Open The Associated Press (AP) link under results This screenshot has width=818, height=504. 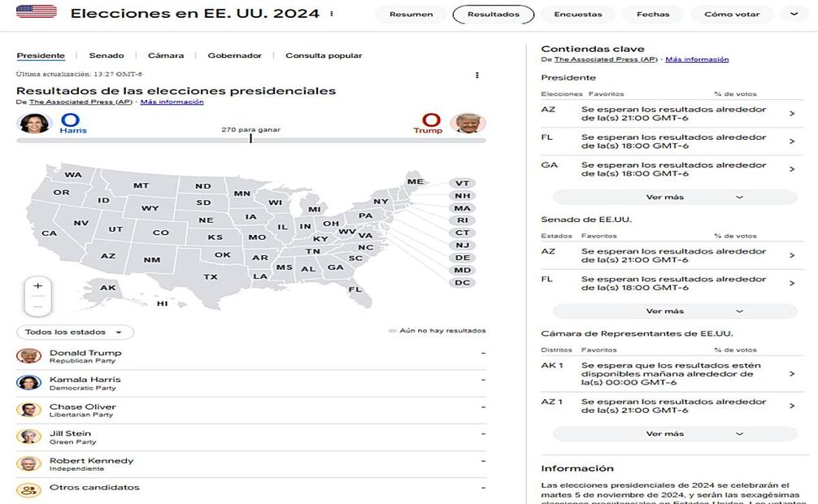coord(80,102)
